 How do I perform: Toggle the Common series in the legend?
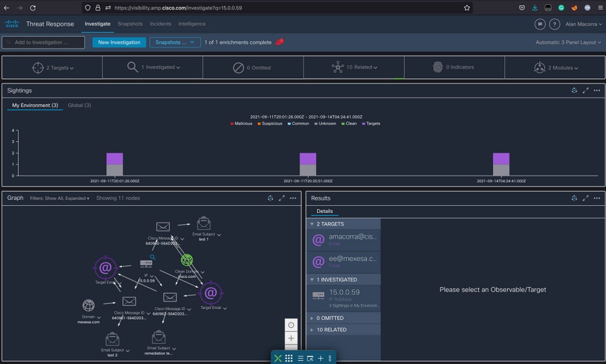point(298,124)
